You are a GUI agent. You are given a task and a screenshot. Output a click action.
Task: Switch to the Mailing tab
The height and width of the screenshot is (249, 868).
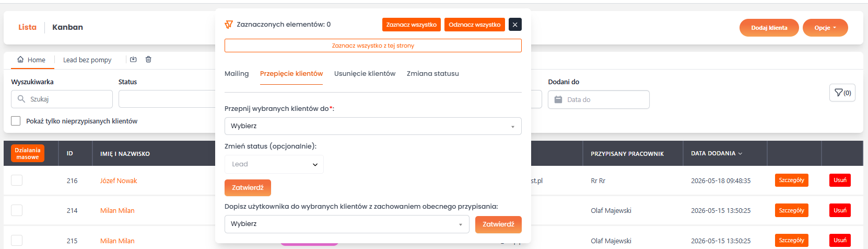pos(237,74)
